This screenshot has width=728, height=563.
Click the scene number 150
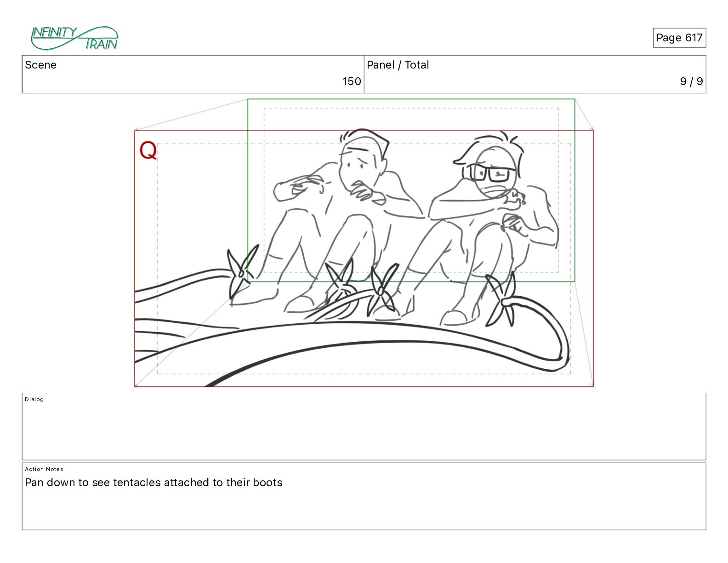point(352,81)
